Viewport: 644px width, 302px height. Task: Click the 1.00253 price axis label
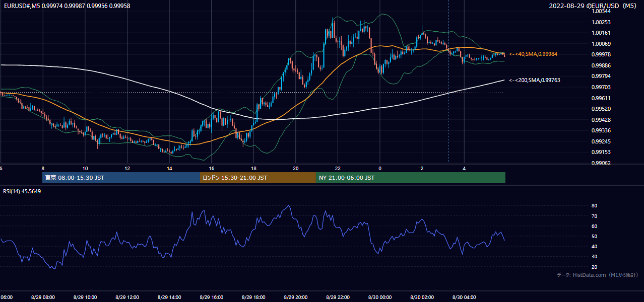602,22
